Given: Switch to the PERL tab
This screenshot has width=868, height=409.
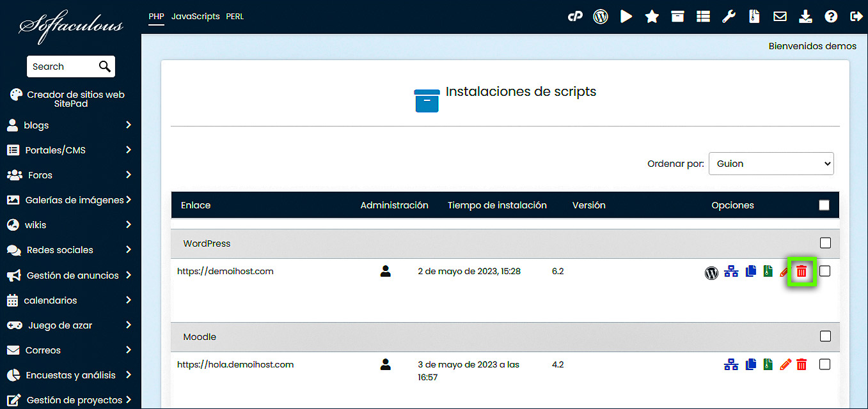Looking at the screenshot, I should point(235,16).
